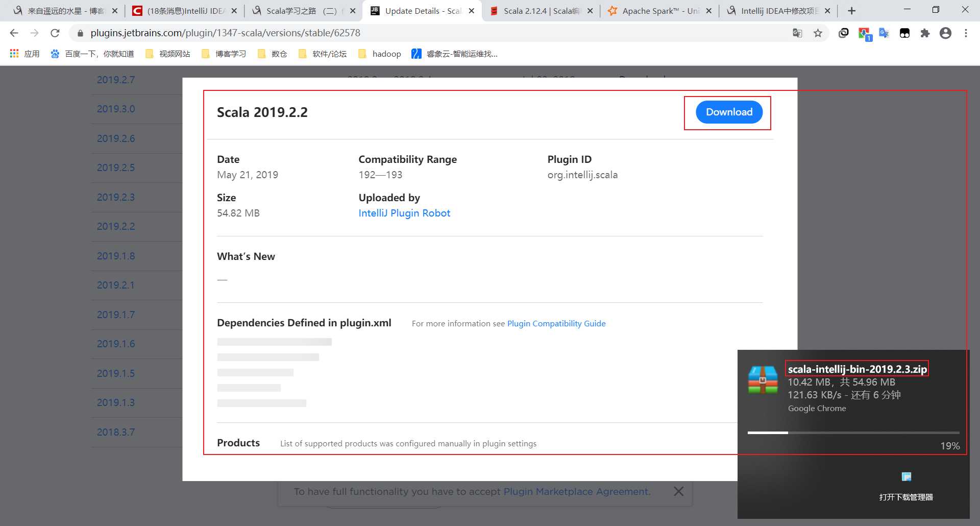Select version 2019.2.6 in the list
This screenshot has height=526, width=980.
(116, 138)
